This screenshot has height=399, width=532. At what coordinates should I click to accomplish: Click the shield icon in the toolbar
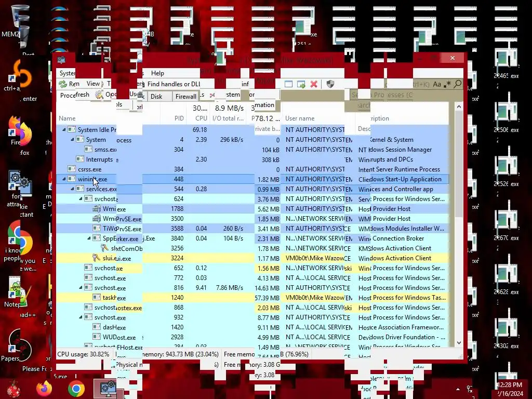pos(330,84)
